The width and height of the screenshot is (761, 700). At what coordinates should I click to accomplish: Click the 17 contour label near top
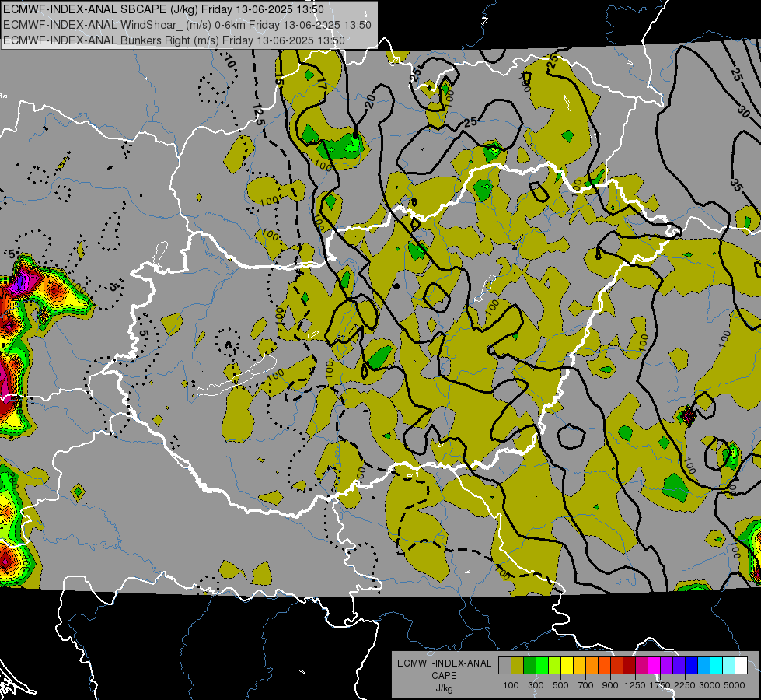point(322,83)
